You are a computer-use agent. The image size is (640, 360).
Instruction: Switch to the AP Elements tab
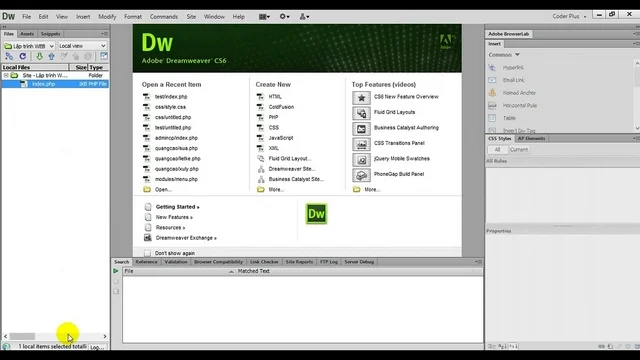tap(531, 138)
